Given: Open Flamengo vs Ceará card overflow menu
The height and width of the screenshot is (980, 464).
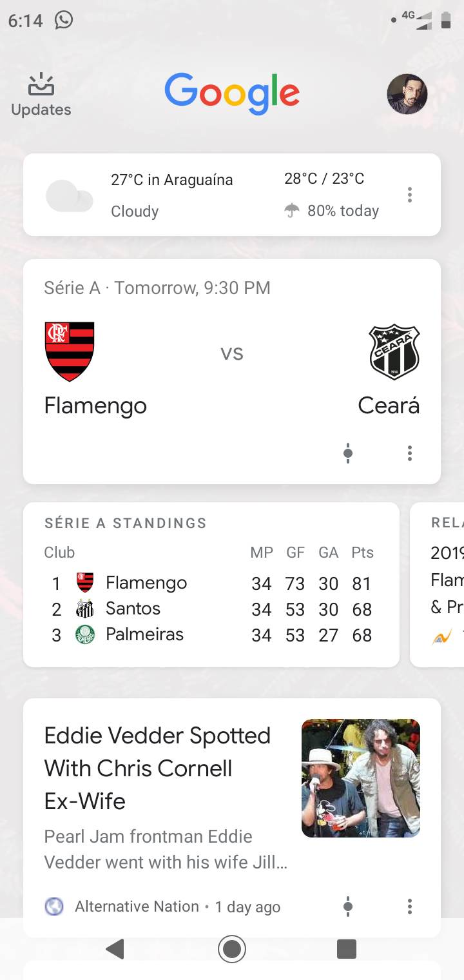Looking at the screenshot, I should (409, 453).
